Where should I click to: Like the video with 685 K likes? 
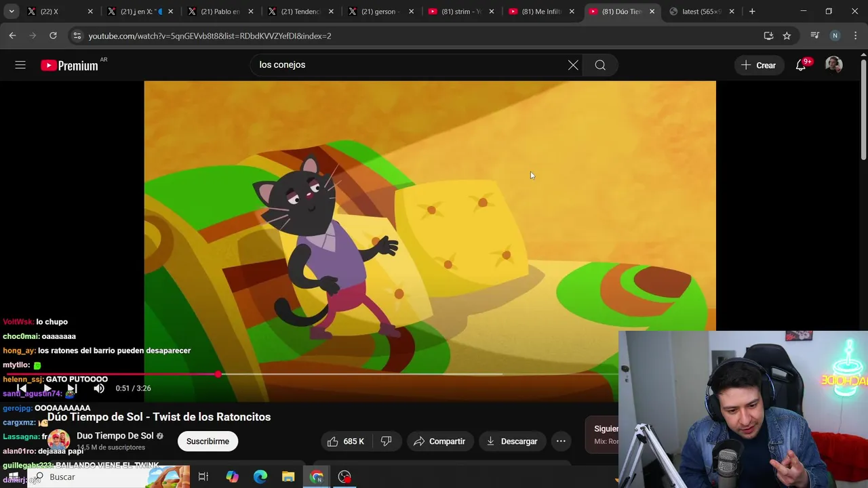[x=346, y=441]
